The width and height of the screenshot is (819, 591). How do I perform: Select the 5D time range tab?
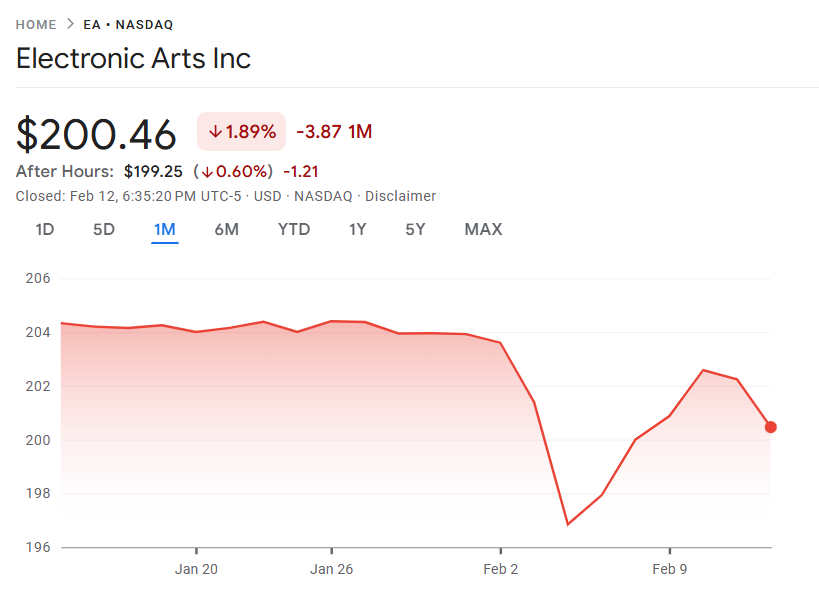[104, 229]
